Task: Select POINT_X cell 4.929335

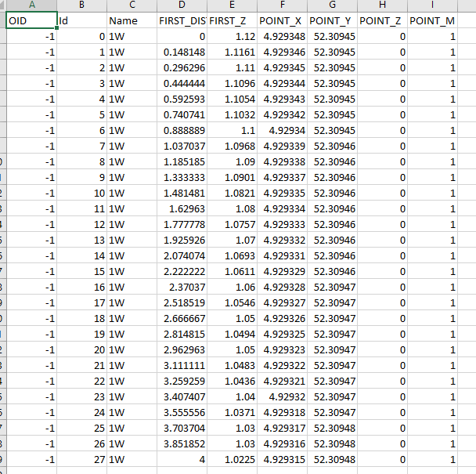Action: tap(283, 193)
